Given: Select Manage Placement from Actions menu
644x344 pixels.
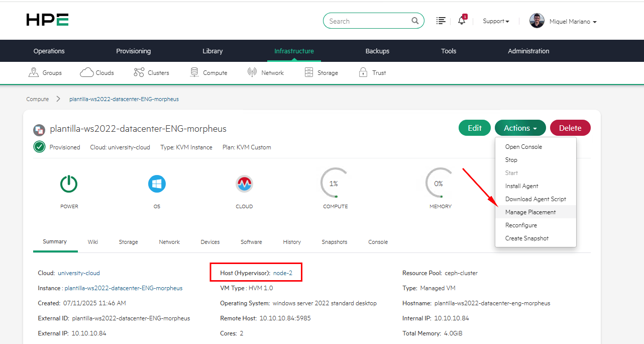Looking at the screenshot, I should pos(530,212).
